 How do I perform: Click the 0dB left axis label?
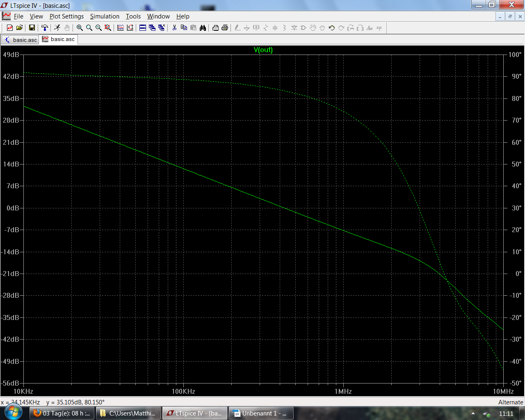(x=13, y=208)
